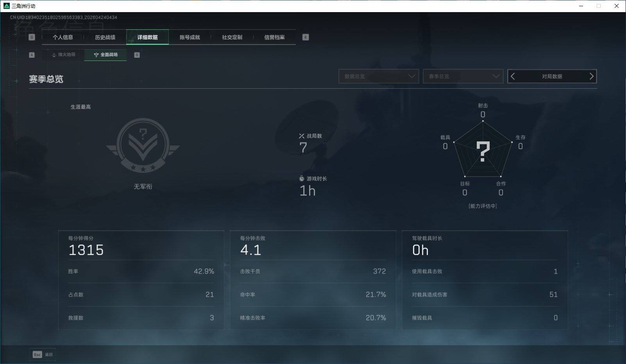Click the 命中率 21.7% row

[313, 294]
